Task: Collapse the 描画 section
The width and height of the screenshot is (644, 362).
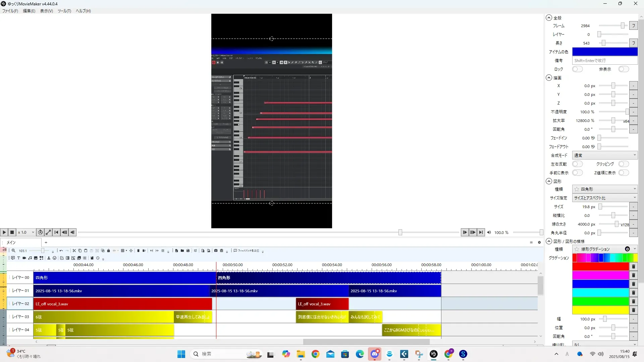Action: click(x=549, y=78)
